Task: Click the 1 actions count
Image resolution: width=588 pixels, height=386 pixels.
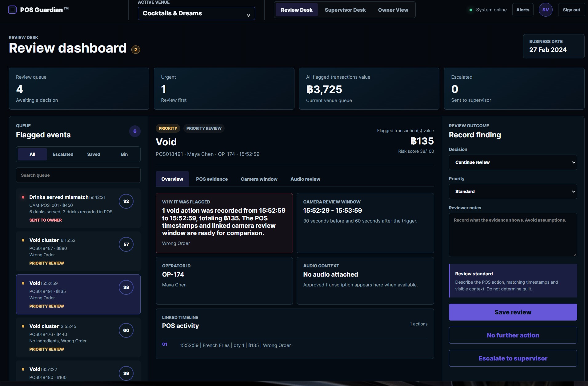Action: click(x=418, y=324)
